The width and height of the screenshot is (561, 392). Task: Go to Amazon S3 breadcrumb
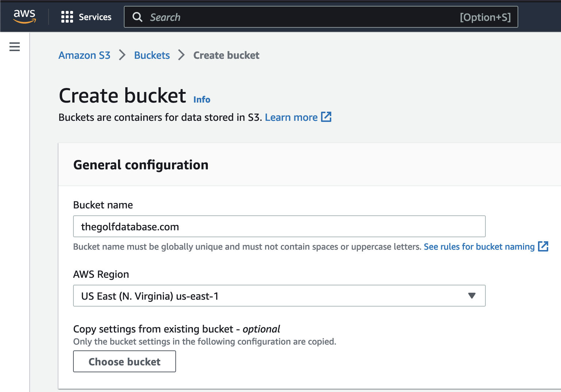pos(84,55)
